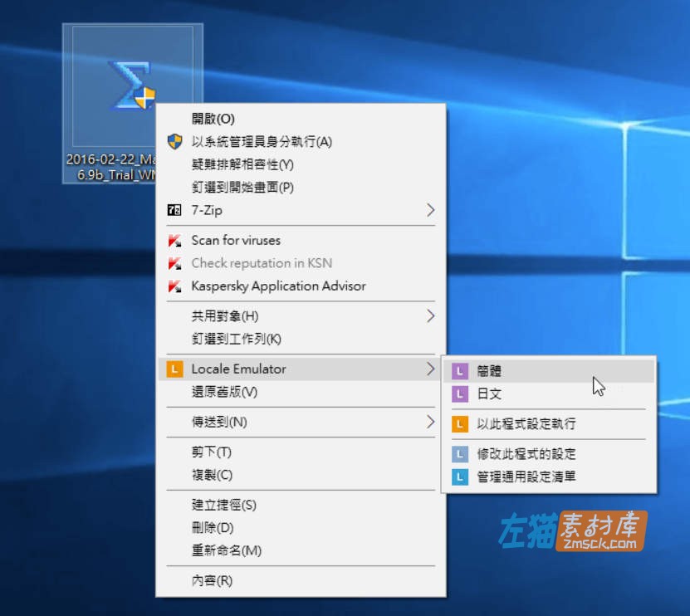Image resolution: width=690 pixels, height=616 pixels.
Task: Click the 7-Zip archive icon in the menu
Action: point(174,210)
